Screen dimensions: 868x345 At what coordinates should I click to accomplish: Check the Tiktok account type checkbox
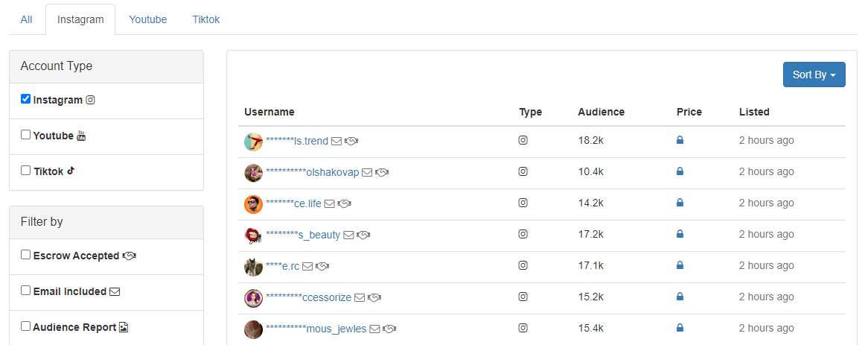[x=26, y=171]
